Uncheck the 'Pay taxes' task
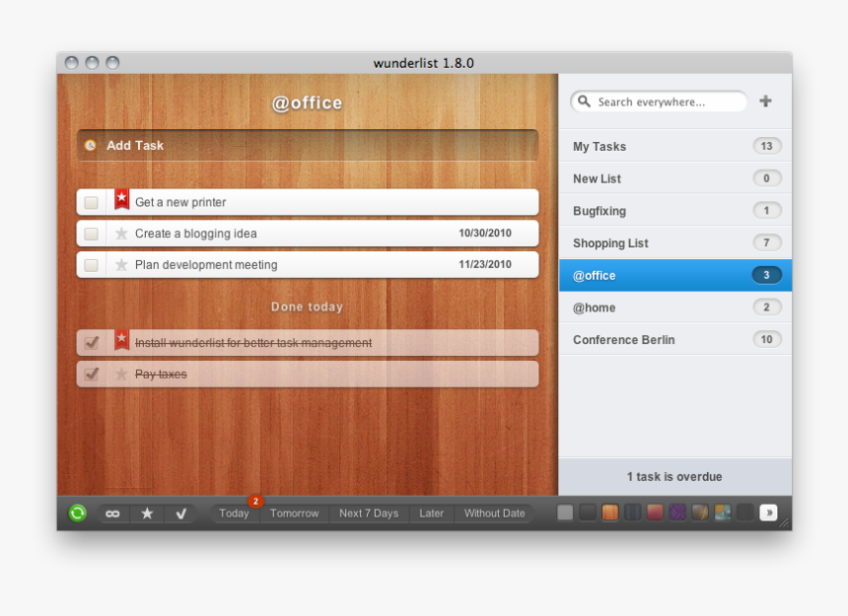This screenshot has width=848, height=616. 92,374
